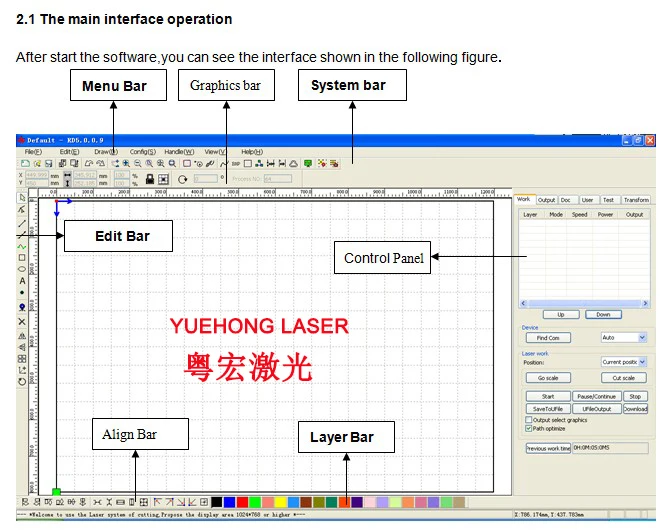Click the BMP icon in system bar
The width and height of the screenshot is (665, 530).
click(236, 164)
